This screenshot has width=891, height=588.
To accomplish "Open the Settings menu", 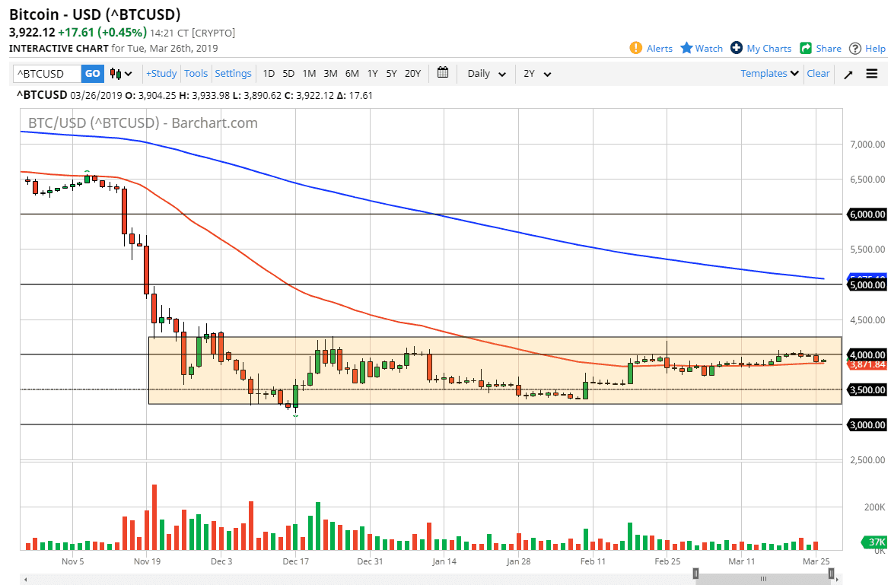I will pyautogui.click(x=233, y=73).
